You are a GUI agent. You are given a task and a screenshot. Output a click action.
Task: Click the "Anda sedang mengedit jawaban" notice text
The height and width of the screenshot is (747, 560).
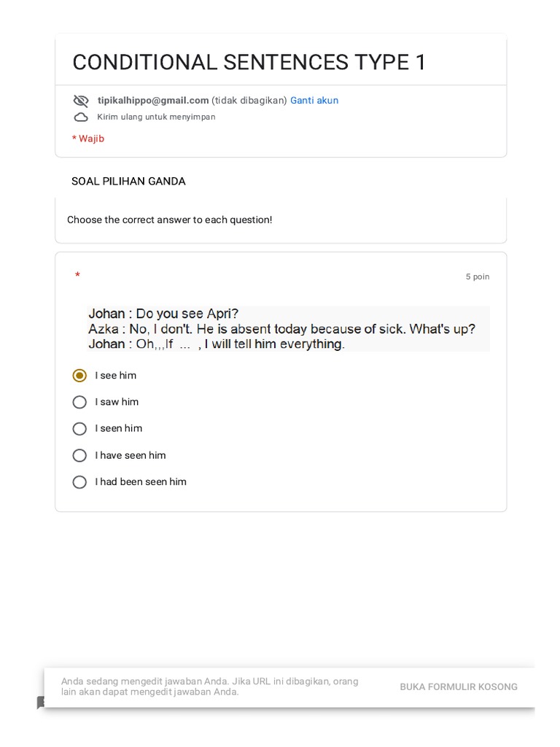pyautogui.click(x=210, y=686)
